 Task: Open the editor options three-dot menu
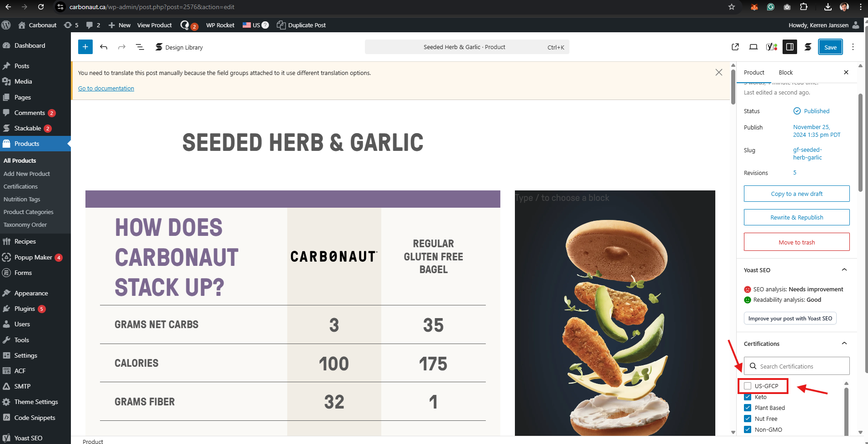(853, 47)
